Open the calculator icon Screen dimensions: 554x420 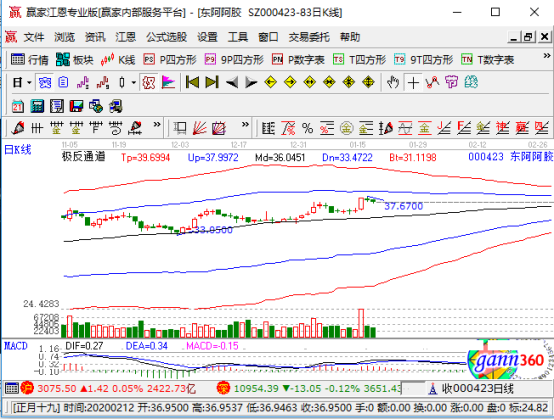[x=37, y=106]
